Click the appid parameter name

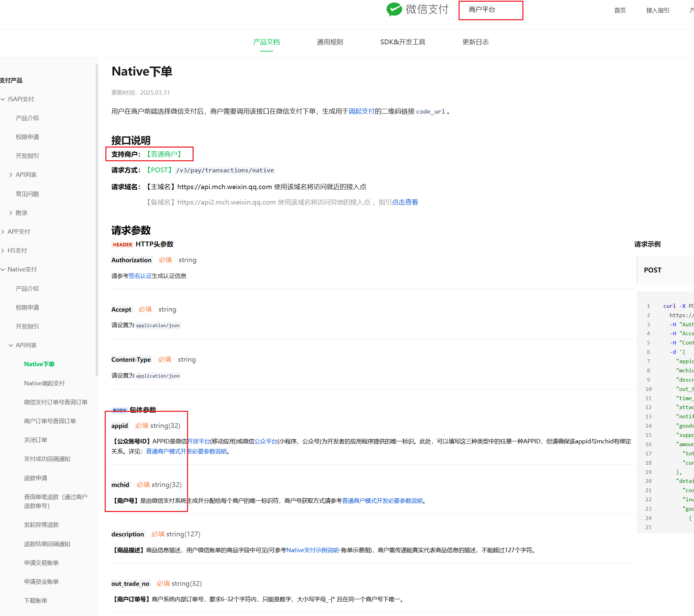[119, 426]
